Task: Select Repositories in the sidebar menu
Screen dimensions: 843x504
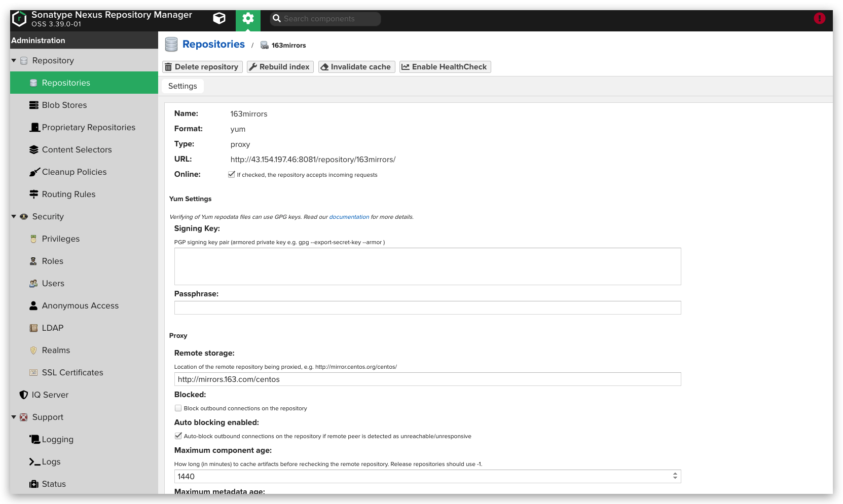Action: pyautogui.click(x=66, y=83)
